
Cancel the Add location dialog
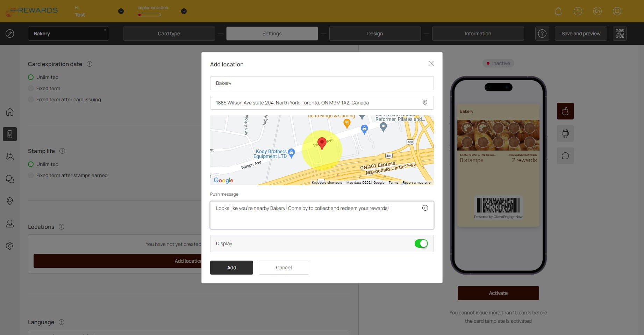284,268
